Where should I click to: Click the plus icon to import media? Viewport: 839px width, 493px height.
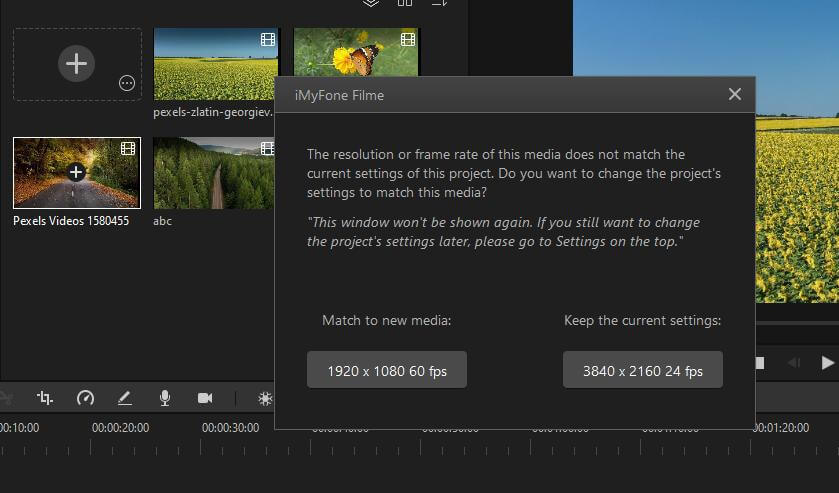click(x=77, y=64)
